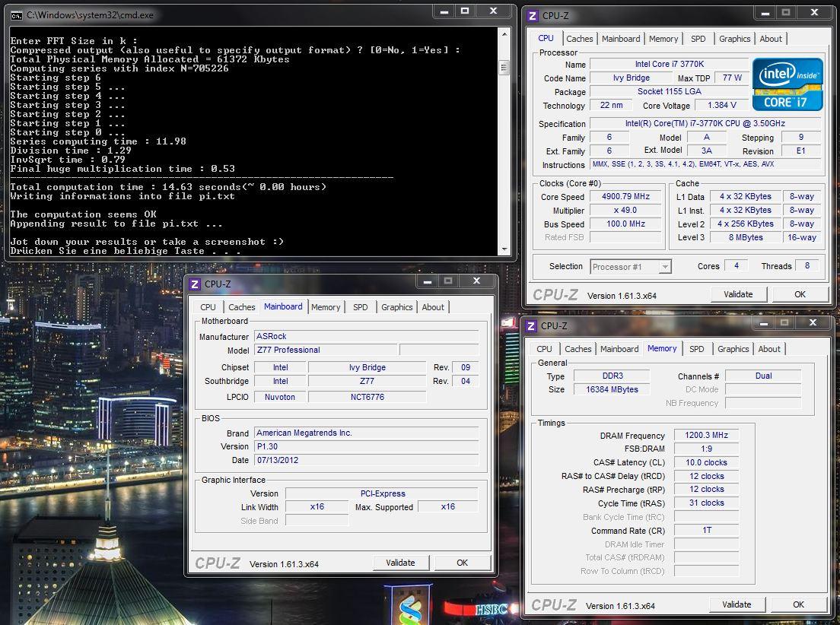The image size is (840, 625).
Task: Minimize the cmd.exe window
Action: click(444, 11)
